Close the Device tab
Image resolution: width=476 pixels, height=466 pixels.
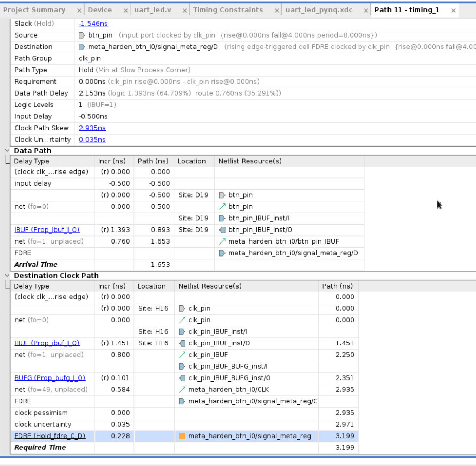[x=125, y=11]
